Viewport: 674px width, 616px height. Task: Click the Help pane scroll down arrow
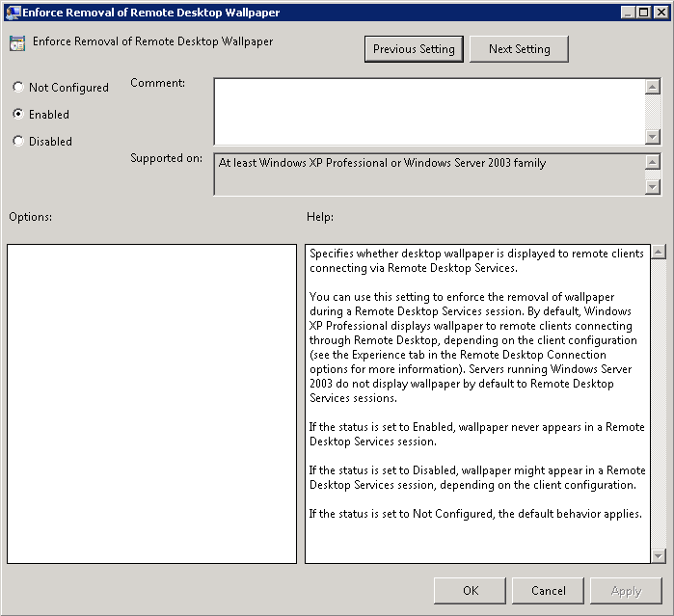coord(659,556)
